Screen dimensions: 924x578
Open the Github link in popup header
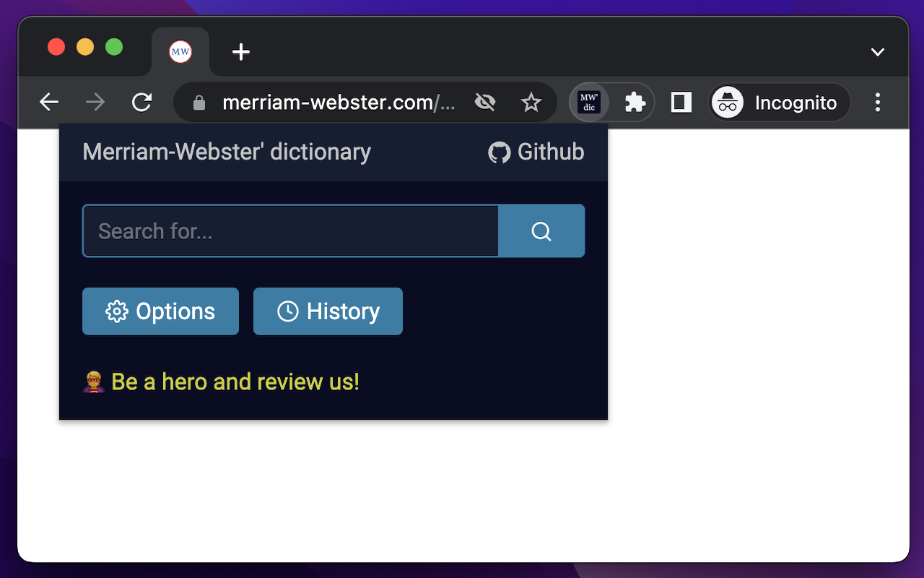536,152
